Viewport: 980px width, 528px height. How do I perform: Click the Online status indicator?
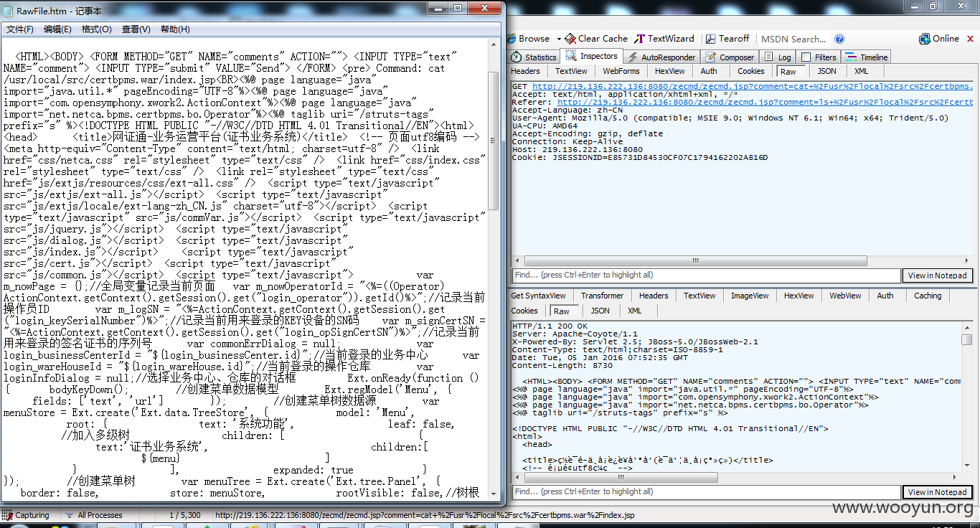pos(939,39)
